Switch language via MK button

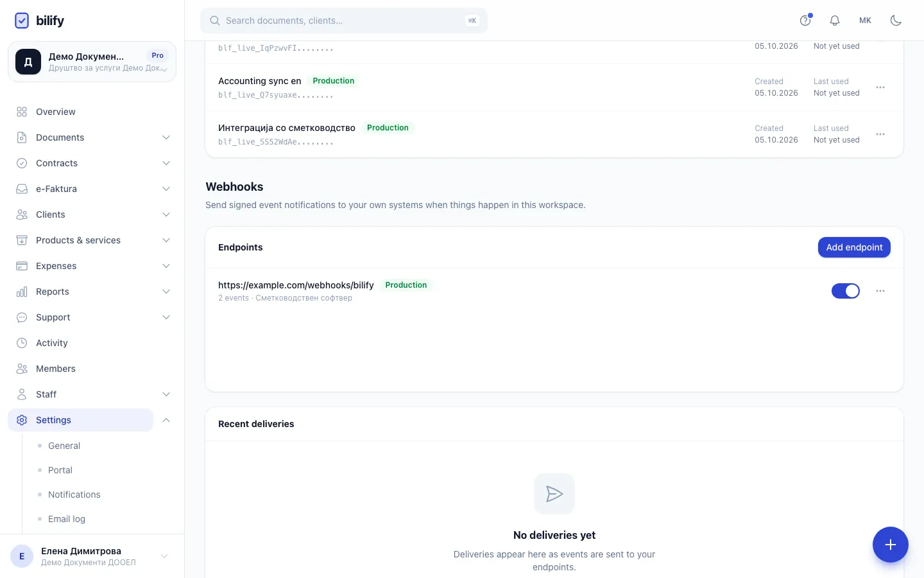(865, 21)
